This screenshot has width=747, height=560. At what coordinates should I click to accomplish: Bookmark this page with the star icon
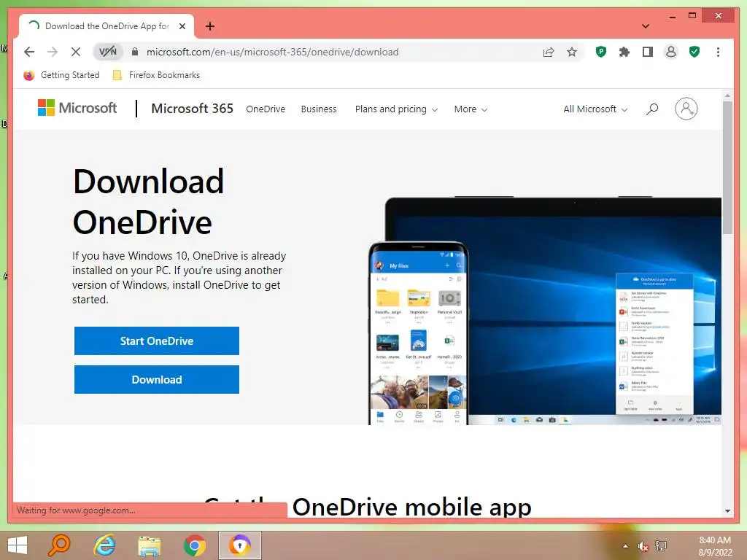572,52
